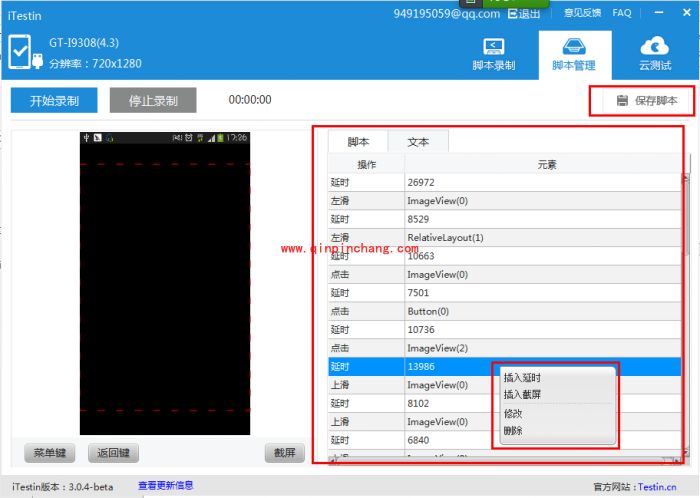Select the RelativeLayout(1) row
Image resolution: width=700 pixels, height=498 pixels.
(x=504, y=237)
